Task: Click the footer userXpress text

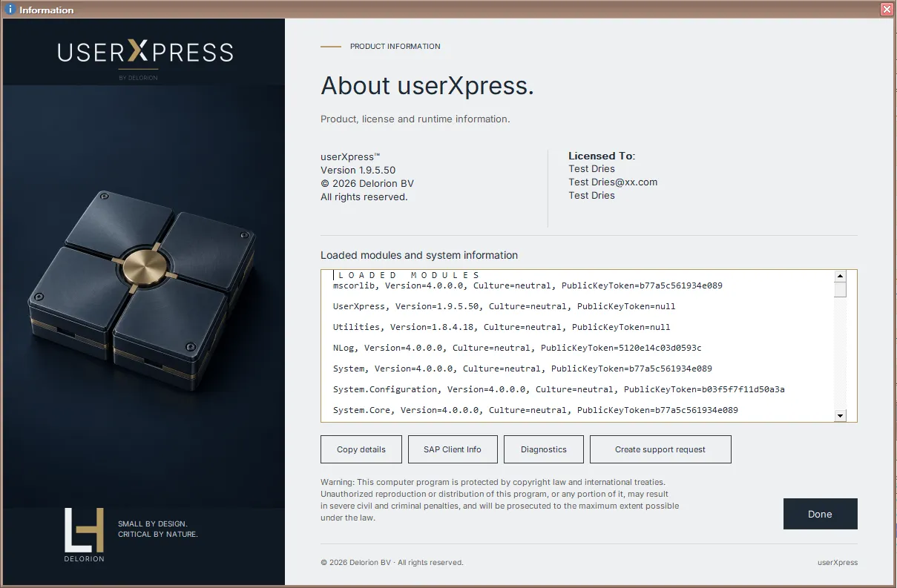Action: tap(838, 563)
